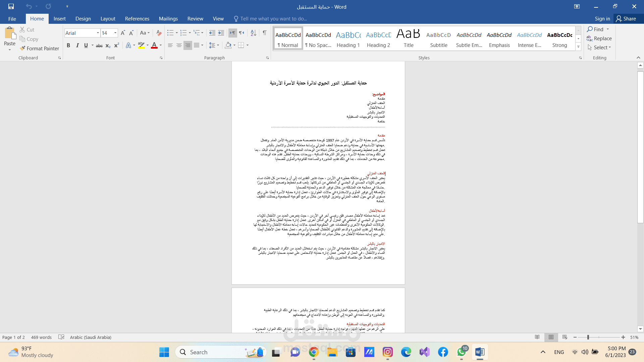Click the Bold formatting icon
Screen dimensions: 644x362
point(68,45)
